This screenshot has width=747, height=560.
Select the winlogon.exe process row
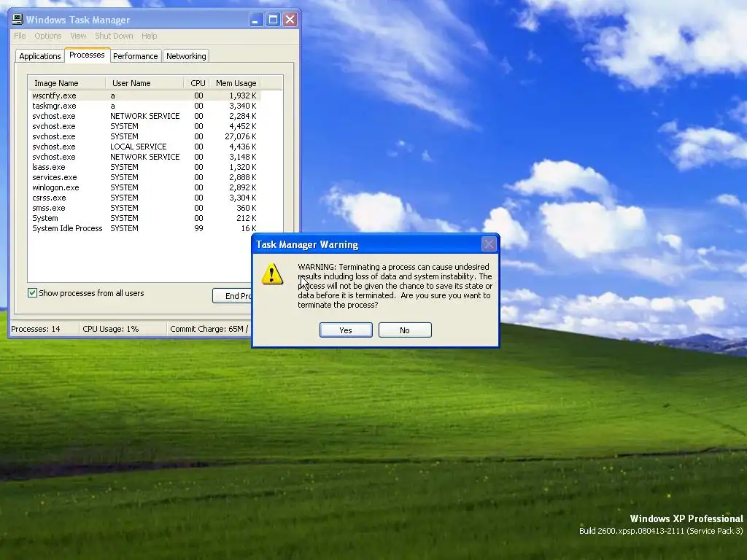(144, 187)
